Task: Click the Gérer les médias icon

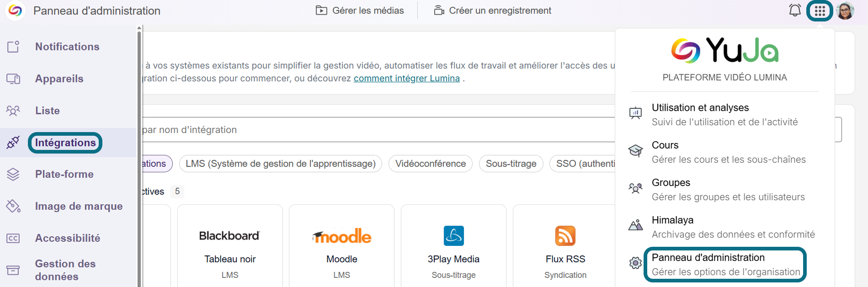Action: 321,10
